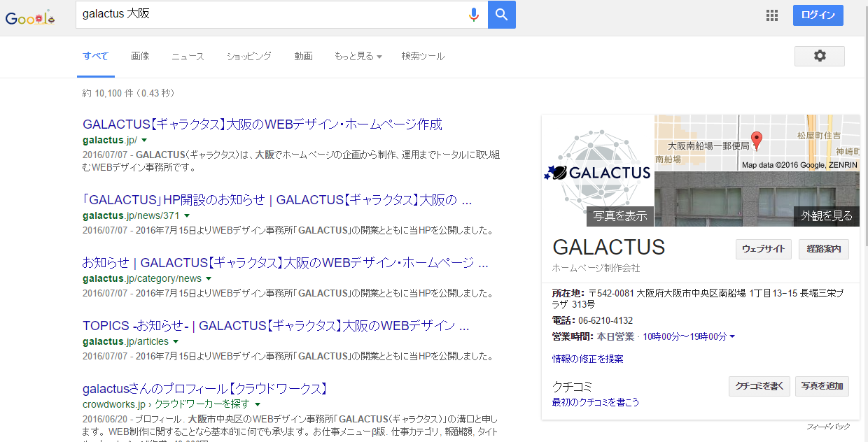Start voice search with microphone icon
868x442 pixels.
click(474, 15)
